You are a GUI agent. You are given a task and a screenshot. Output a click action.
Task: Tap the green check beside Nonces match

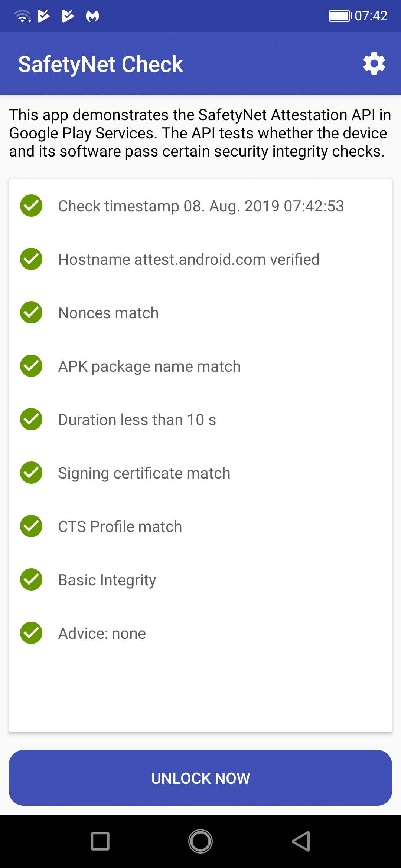click(x=31, y=312)
